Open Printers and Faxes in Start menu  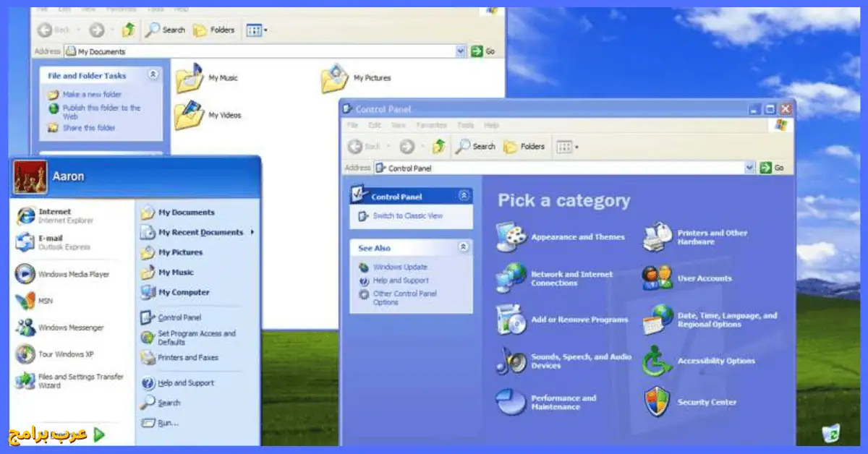point(179,357)
